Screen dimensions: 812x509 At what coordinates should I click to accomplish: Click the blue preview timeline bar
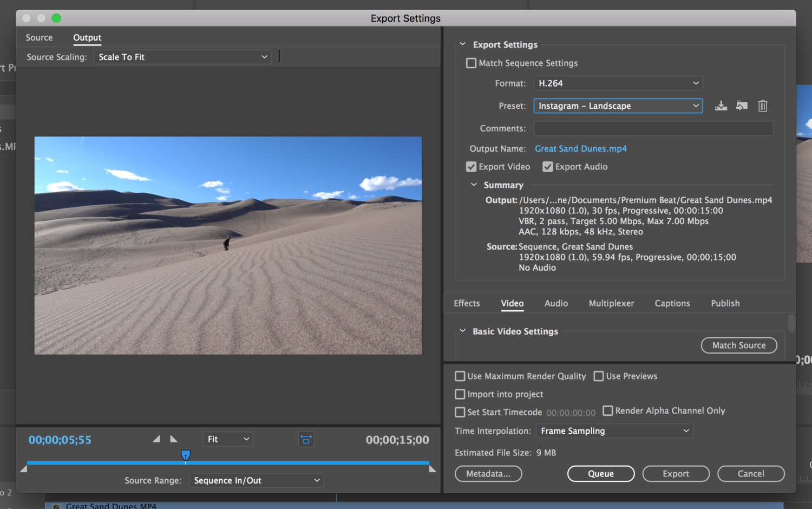[x=303, y=463]
